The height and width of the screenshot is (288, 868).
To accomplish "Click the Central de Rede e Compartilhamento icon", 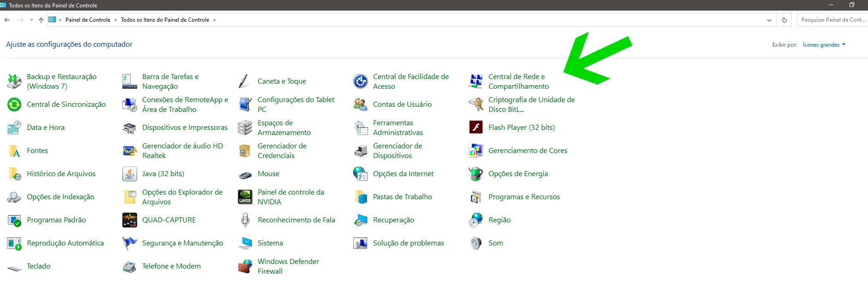I will coord(476,81).
